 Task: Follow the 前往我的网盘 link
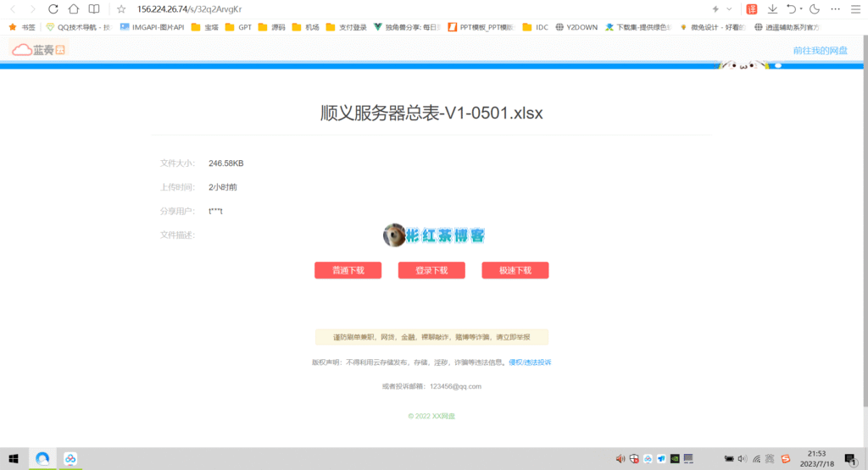click(820, 50)
